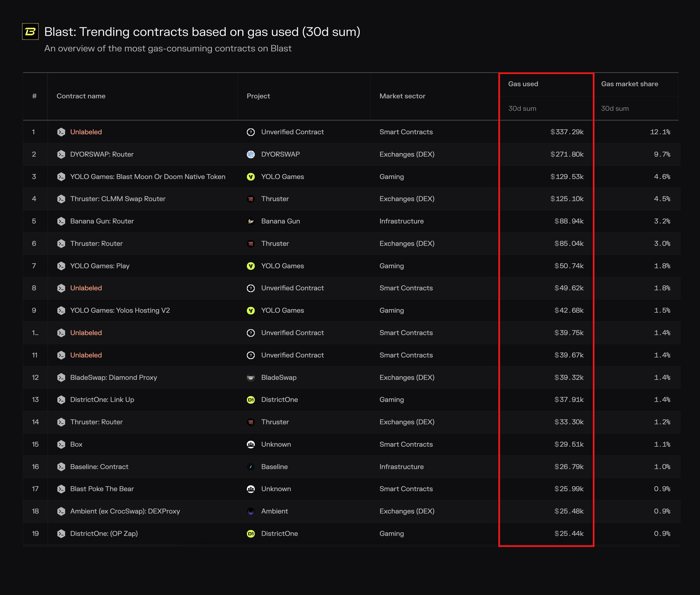Open DYORSWAP: Router contract link
Image resolution: width=700 pixels, height=595 pixels.
click(x=102, y=154)
